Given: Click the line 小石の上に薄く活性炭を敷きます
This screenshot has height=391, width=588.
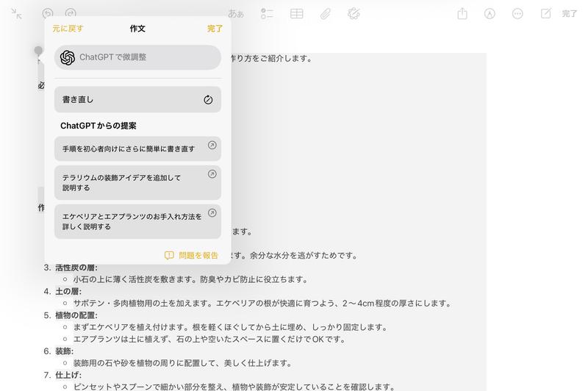Looking at the screenshot, I should click(190, 279).
